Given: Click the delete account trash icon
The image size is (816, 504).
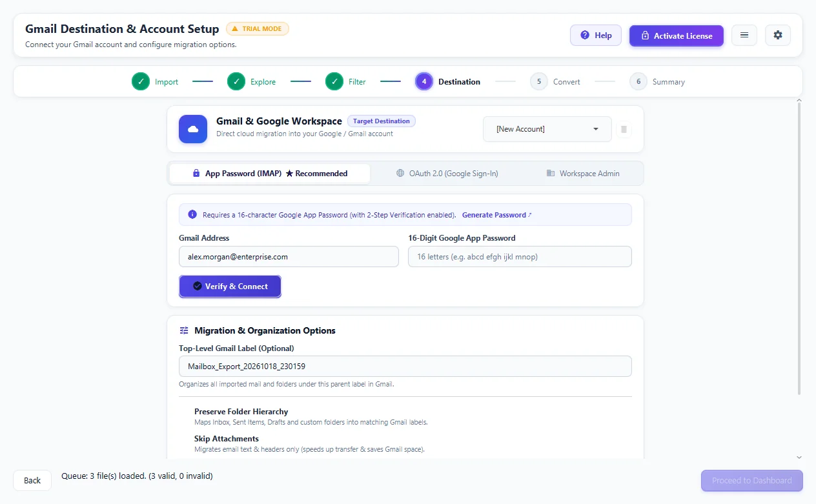Looking at the screenshot, I should [624, 130].
